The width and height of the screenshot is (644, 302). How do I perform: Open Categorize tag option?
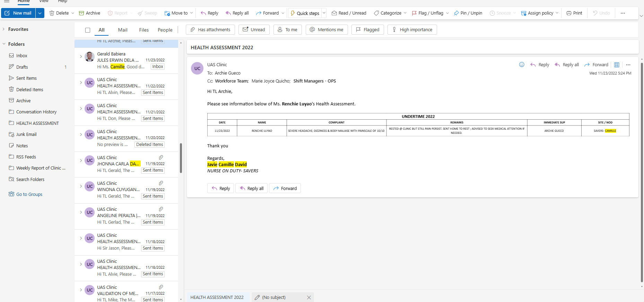388,13
